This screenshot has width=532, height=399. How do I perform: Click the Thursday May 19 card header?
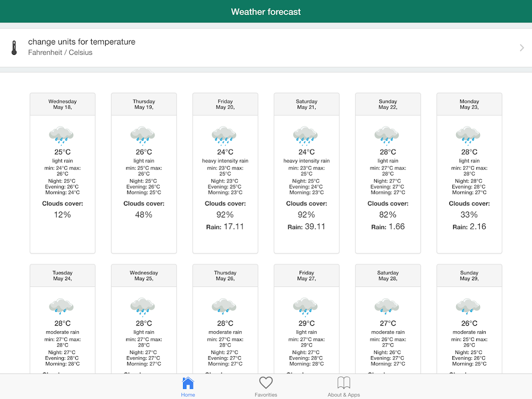(144, 104)
